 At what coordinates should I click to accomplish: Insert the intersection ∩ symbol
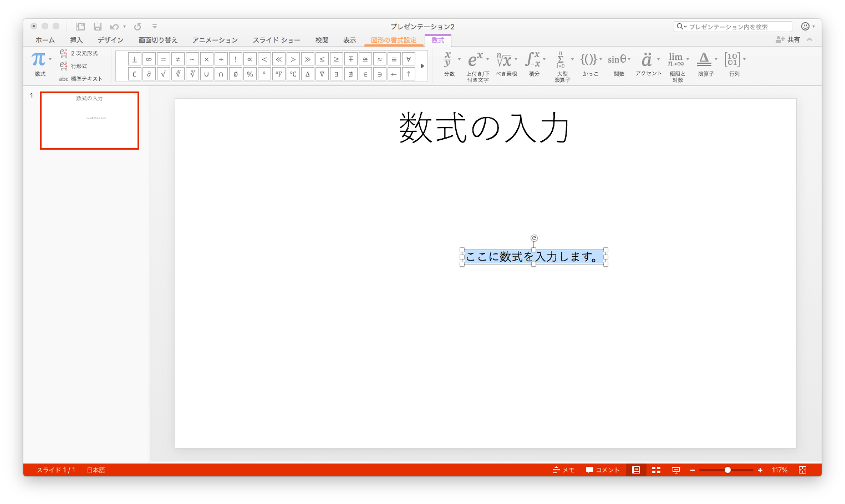pos(221,74)
